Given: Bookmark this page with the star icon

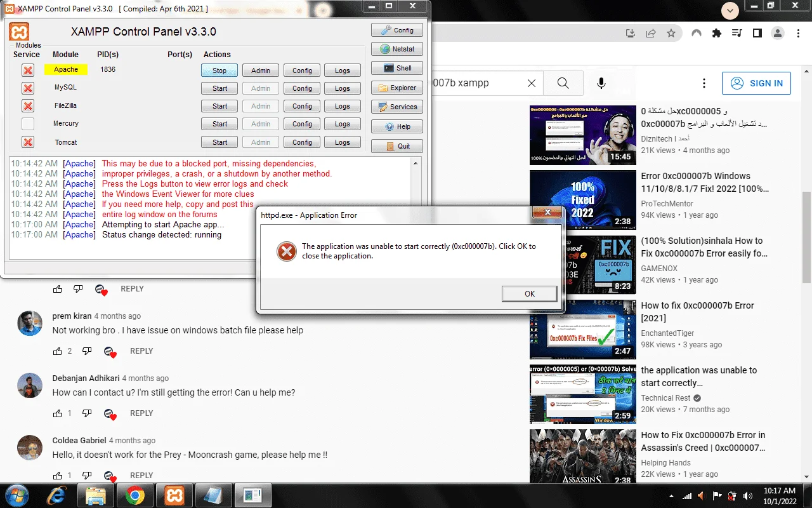Looking at the screenshot, I should 671,33.
